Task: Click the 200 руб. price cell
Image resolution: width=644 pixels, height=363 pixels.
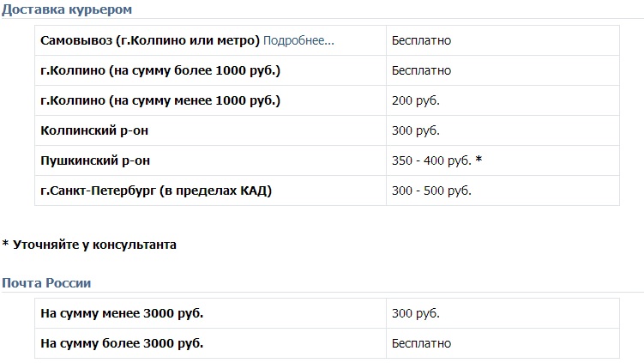Action: click(415, 100)
